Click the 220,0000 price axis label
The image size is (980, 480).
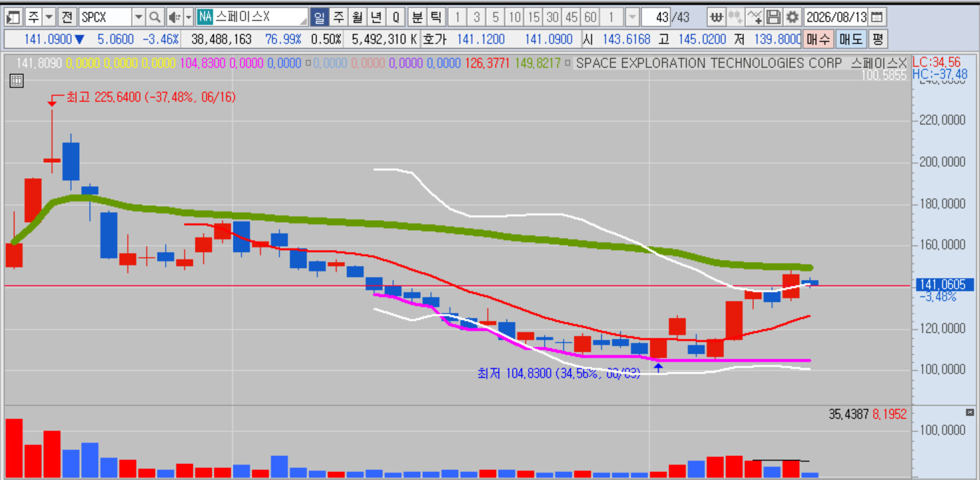pos(943,120)
